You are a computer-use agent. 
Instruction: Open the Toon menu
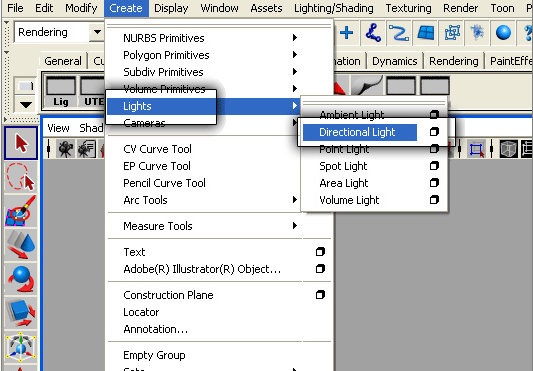pos(502,8)
